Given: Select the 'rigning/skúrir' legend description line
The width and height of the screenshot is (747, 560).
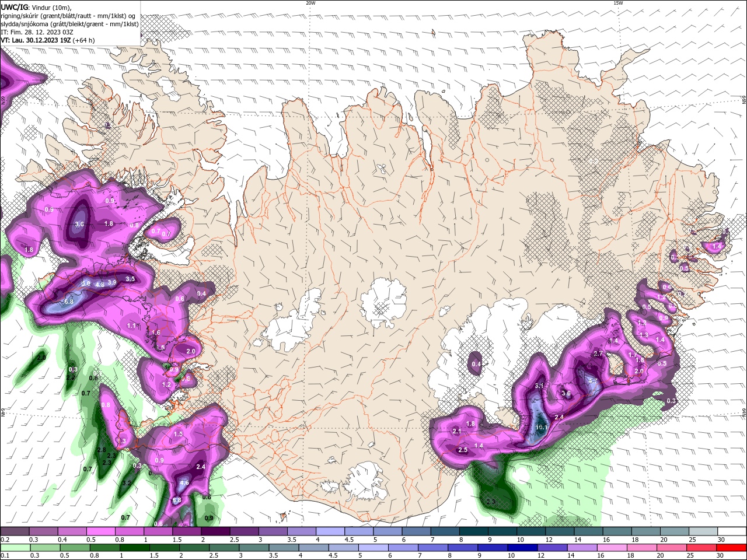Looking at the screenshot, I should point(68,15).
